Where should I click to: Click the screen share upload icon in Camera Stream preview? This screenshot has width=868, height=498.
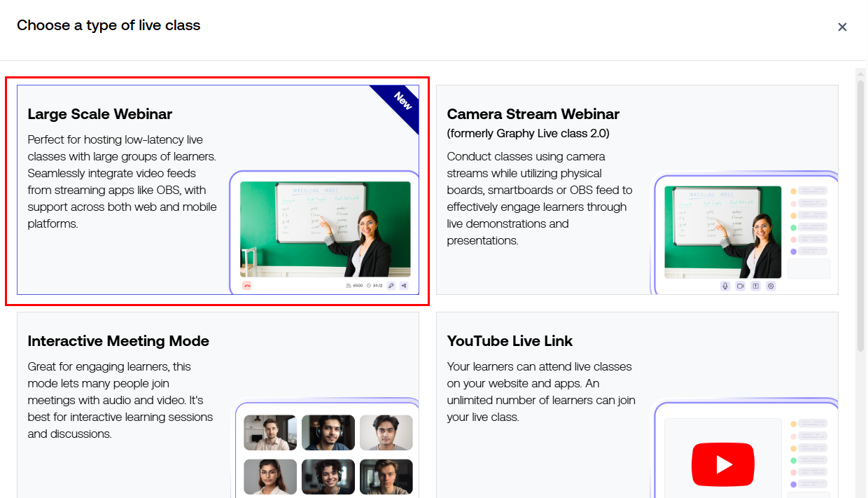(755, 286)
